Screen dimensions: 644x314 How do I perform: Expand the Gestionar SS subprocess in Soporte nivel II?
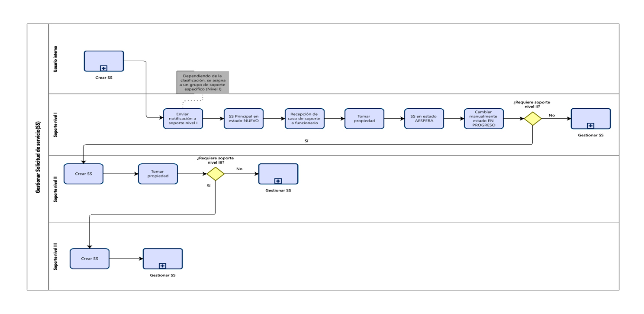(278, 181)
